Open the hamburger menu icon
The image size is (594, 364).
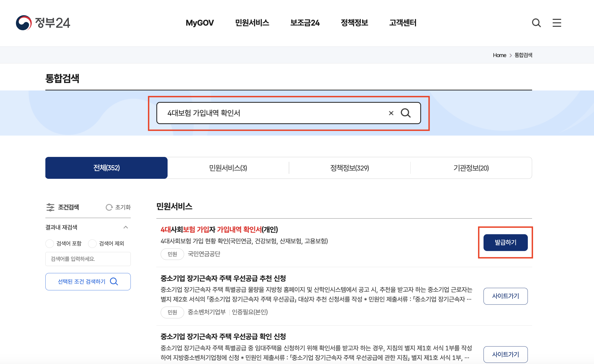tap(557, 23)
